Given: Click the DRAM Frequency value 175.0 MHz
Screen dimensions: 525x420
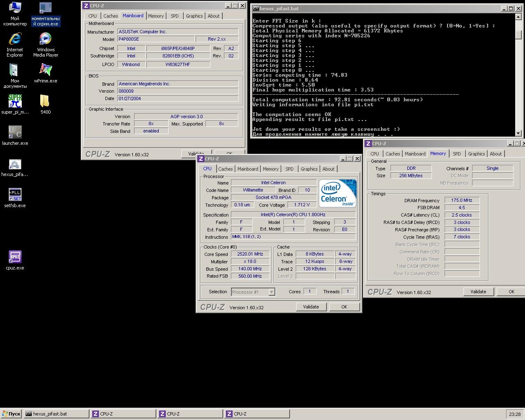Looking at the screenshot, I should 462,201.
